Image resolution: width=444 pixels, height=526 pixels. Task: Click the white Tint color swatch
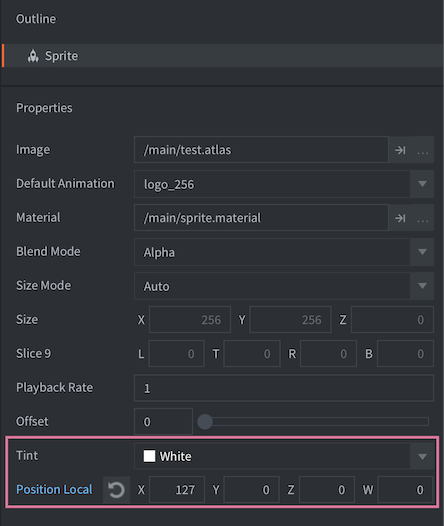click(x=149, y=456)
